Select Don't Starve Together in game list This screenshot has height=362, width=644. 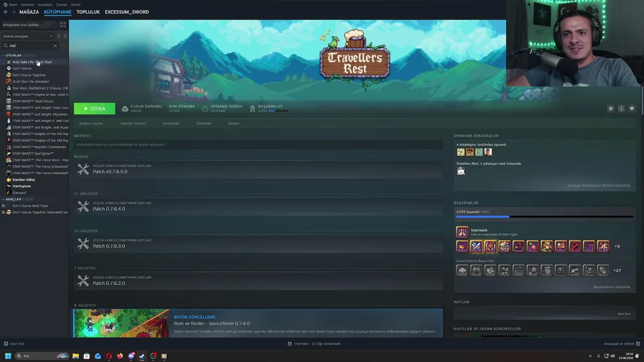tap(29, 75)
